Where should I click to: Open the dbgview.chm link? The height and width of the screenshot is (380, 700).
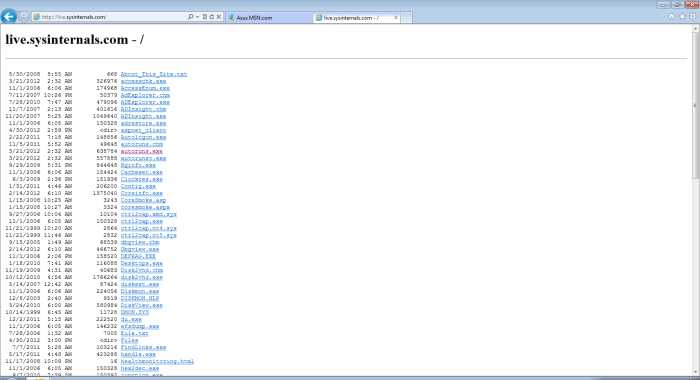pyautogui.click(x=140, y=242)
